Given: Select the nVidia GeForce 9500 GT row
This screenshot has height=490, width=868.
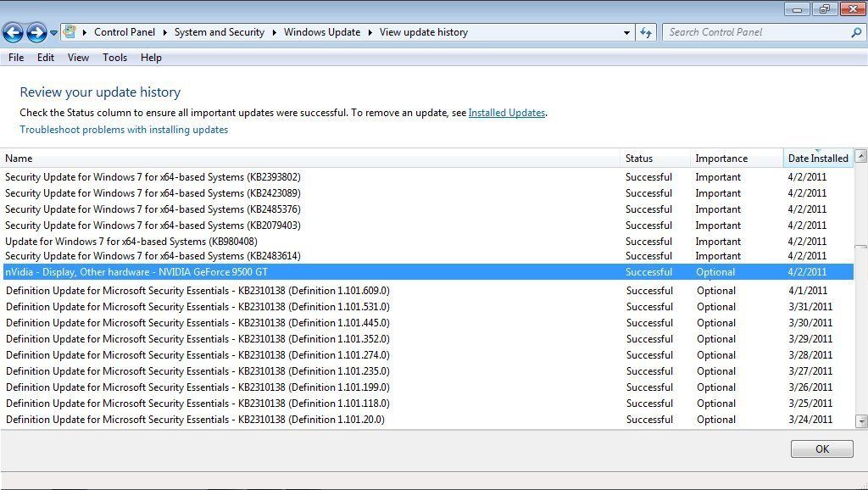Looking at the screenshot, I should [426, 272].
